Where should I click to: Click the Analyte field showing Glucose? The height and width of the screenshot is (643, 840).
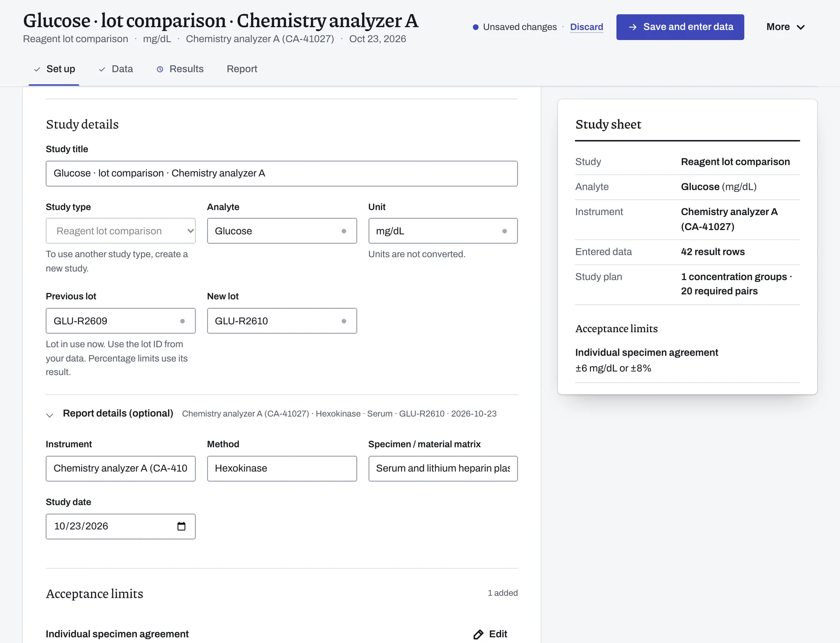click(x=282, y=231)
